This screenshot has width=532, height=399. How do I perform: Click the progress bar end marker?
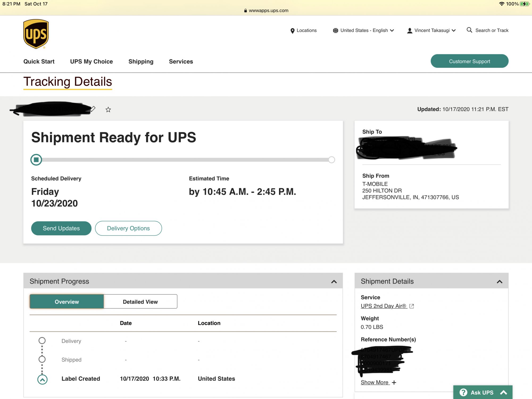click(x=331, y=160)
